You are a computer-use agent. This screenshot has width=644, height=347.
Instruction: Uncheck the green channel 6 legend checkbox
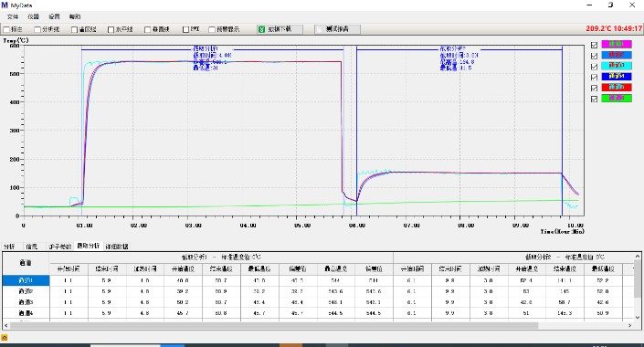(594, 99)
